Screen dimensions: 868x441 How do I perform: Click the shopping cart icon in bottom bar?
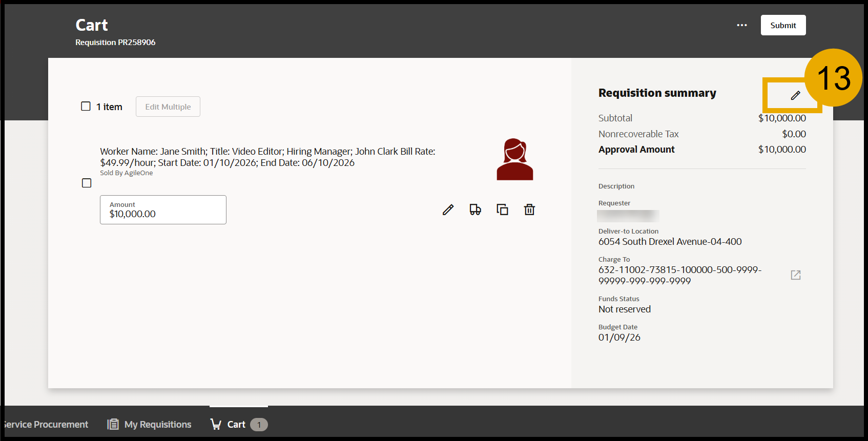[216, 424]
